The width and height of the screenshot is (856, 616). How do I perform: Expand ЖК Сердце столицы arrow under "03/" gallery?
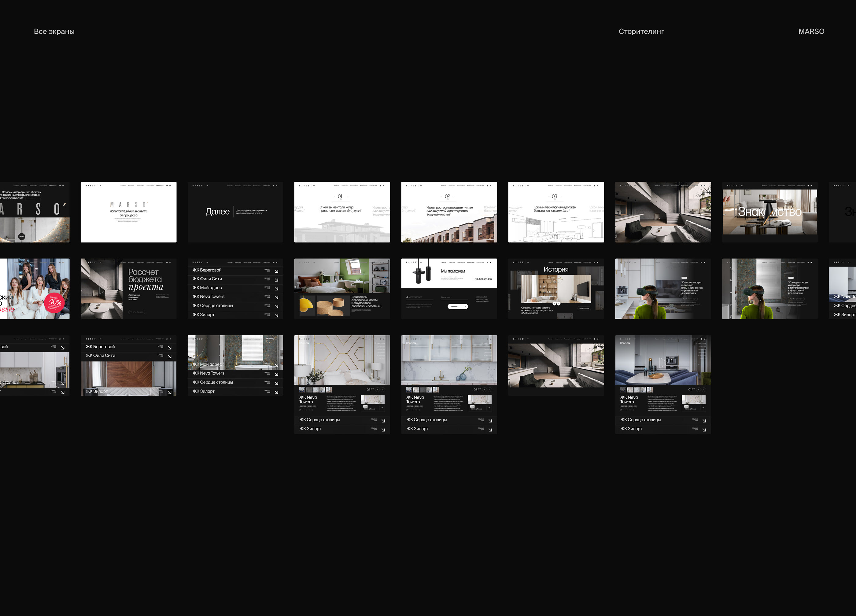point(490,420)
